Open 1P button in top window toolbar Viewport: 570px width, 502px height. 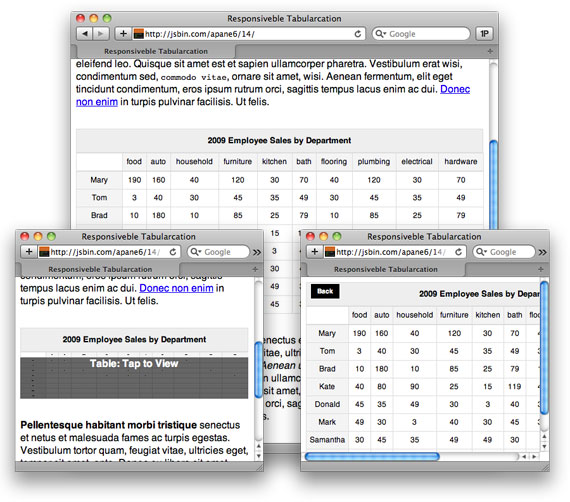[484, 34]
